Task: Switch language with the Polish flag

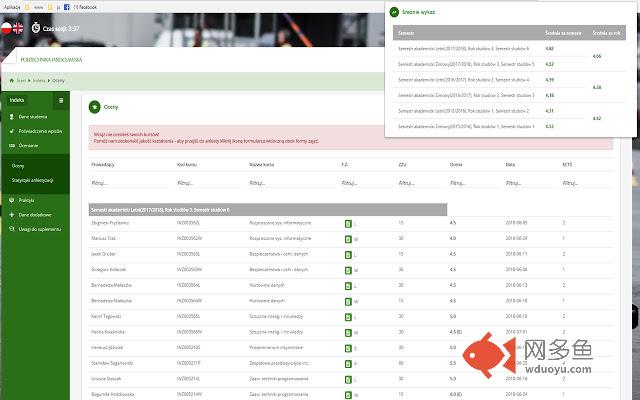Action: [x=6, y=28]
